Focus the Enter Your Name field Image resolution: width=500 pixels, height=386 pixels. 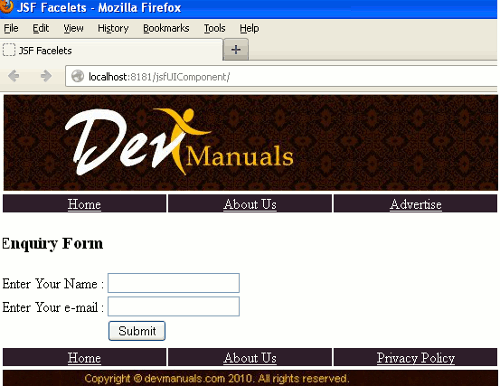(x=173, y=283)
